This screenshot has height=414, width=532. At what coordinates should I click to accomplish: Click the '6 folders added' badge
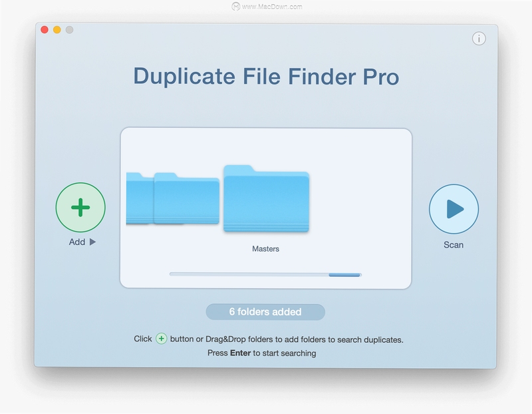265,311
